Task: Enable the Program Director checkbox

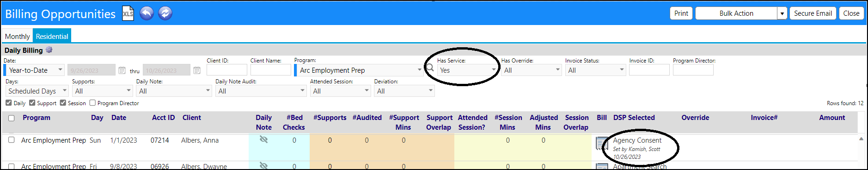Action: [x=92, y=103]
